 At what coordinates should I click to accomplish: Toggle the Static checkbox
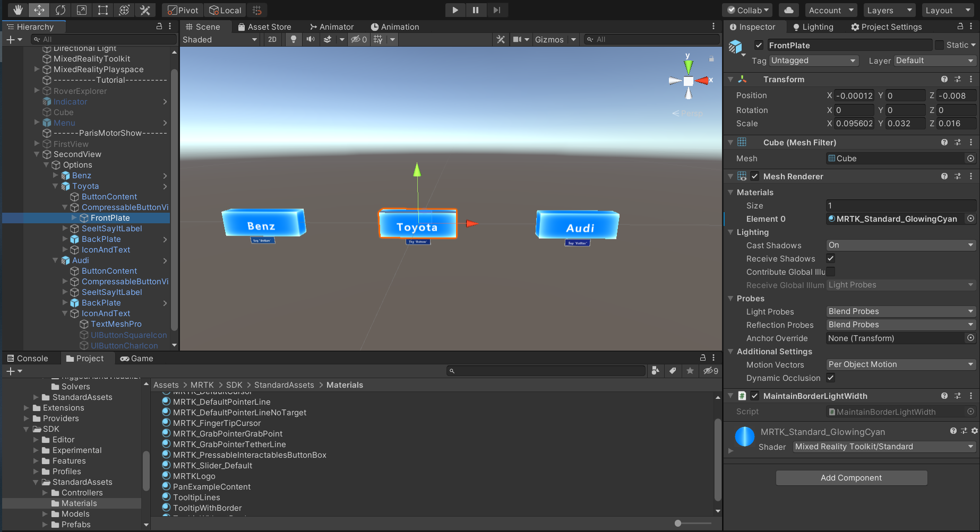(x=939, y=45)
